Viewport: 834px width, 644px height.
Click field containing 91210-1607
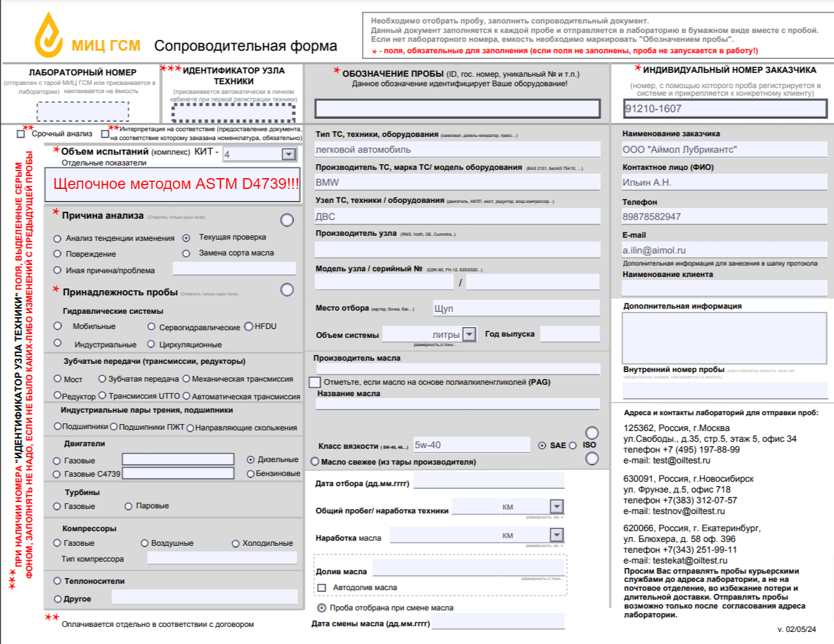(726, 108)
